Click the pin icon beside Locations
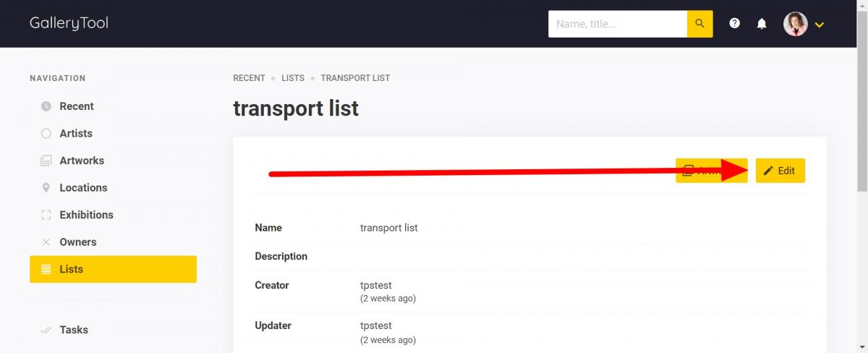 point(46,188)
